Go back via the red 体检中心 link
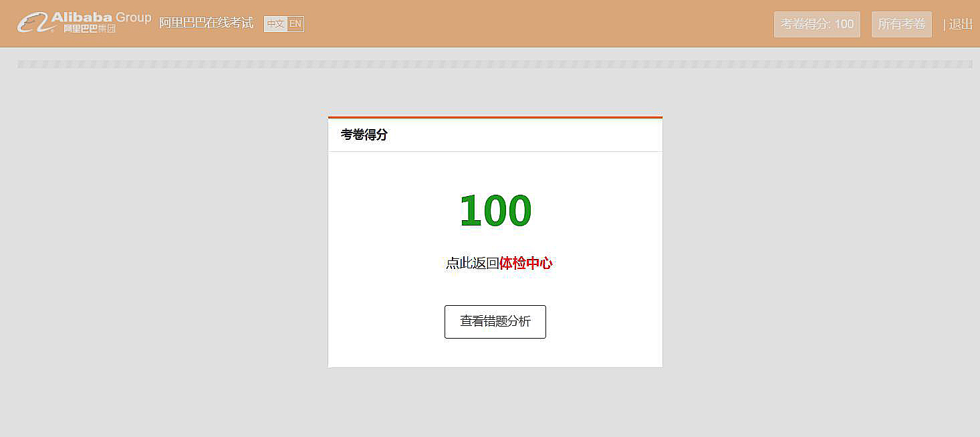This screenshot has width=980, height=437. pyautogui.click(x=525, y=263)
